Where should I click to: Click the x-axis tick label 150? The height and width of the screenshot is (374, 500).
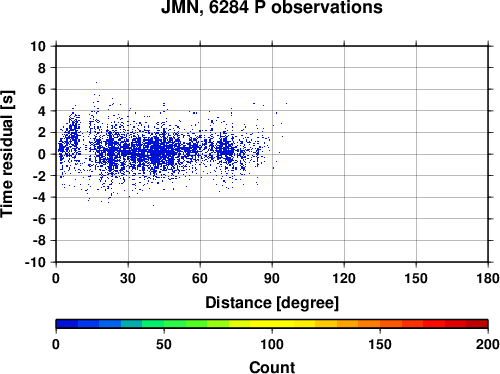[x=416, y=278]
